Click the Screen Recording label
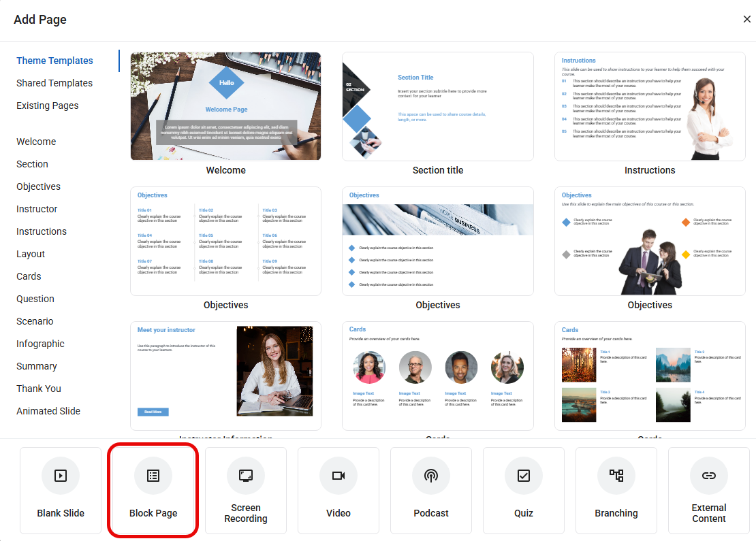 [x=246, y=513]
